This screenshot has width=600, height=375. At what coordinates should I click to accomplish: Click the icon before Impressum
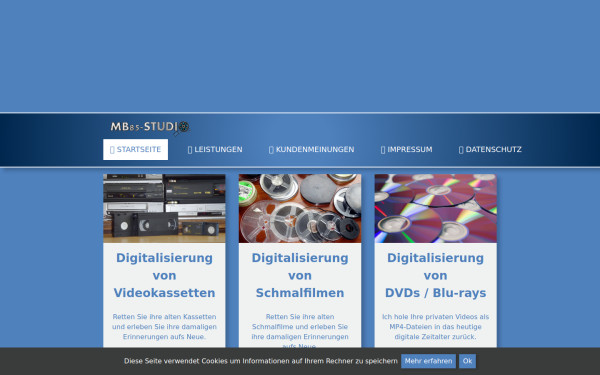[383, 150]
